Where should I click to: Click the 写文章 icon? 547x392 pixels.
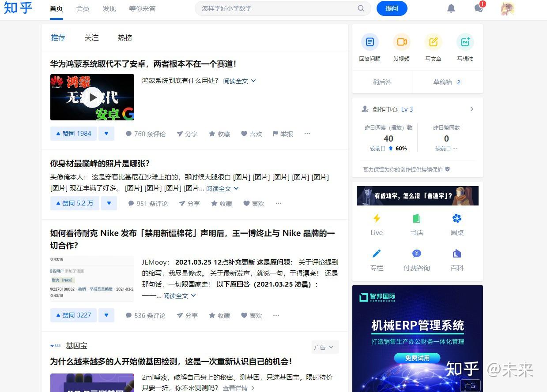(x=434, y=42)
